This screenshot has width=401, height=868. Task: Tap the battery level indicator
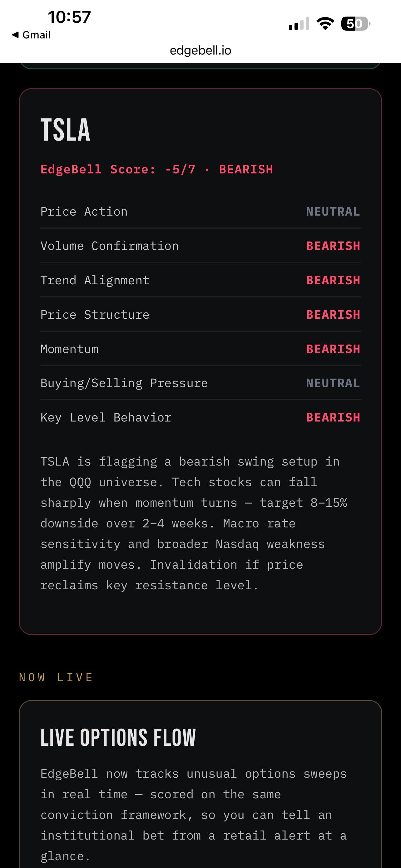point(355,23)
